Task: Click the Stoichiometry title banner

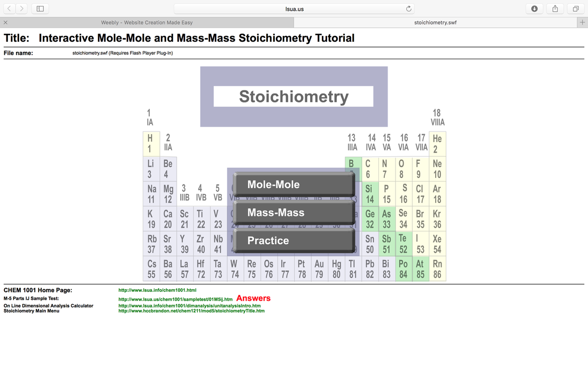Action: click(293, 96)
